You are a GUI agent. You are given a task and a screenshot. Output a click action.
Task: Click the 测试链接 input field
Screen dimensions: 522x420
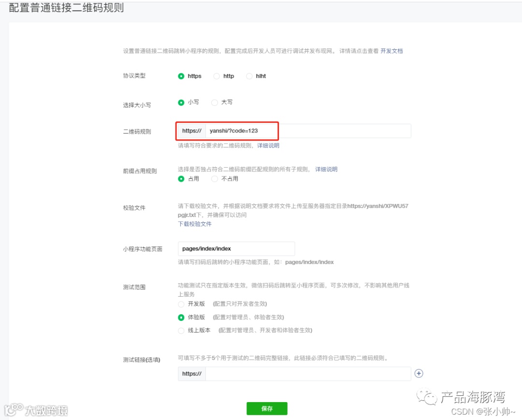point(308,374)
